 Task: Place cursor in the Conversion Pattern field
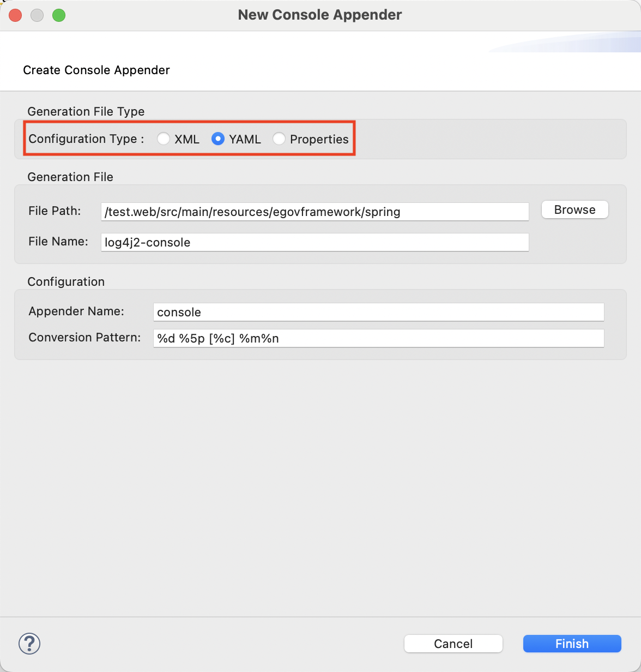click(378, 338)
